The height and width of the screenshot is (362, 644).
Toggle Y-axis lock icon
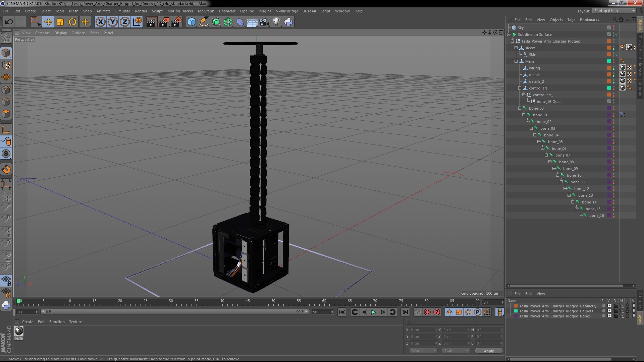[113, 22]
